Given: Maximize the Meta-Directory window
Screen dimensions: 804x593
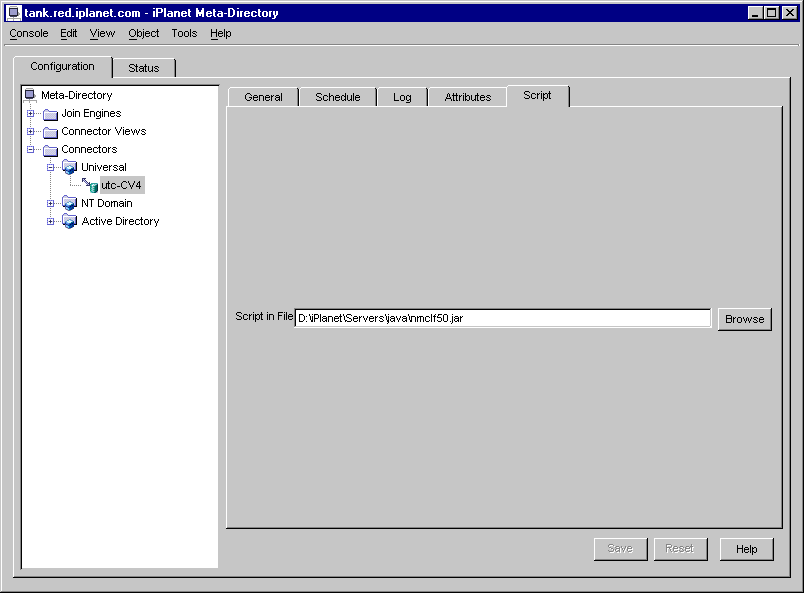Looking at the screenshot, I should click(772, 13).
